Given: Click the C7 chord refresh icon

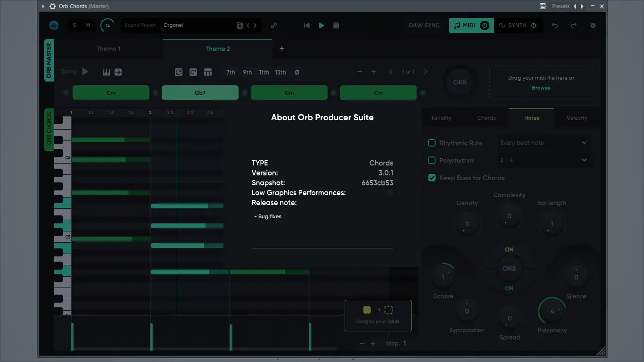Looking at the screenshot, I should tap(193, 72).
